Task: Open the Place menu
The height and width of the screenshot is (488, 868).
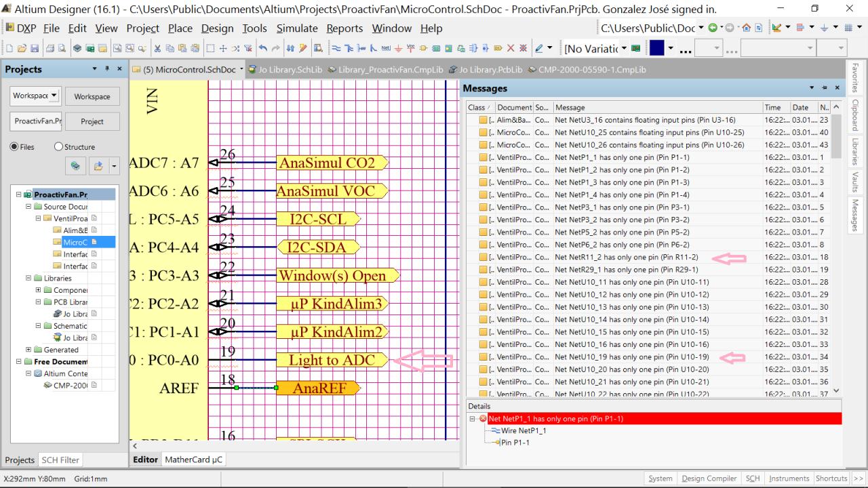Action: 180,28
